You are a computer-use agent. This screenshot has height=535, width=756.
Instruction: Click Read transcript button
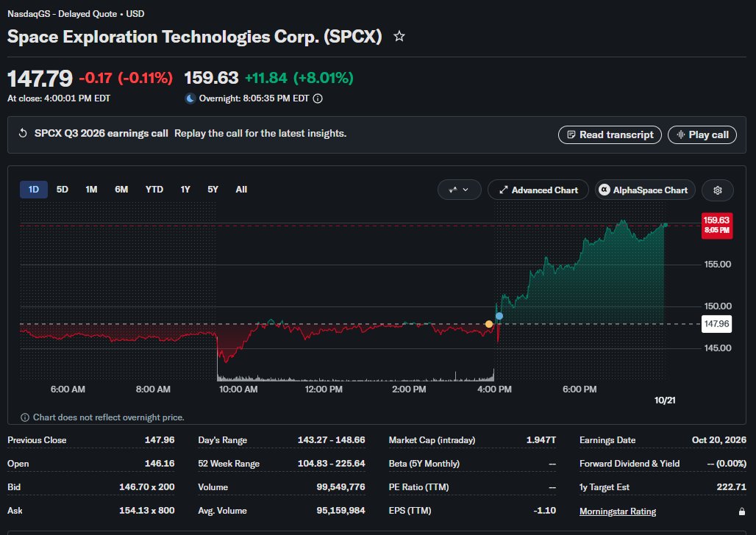pyautogui.click(x=610, y=135)
